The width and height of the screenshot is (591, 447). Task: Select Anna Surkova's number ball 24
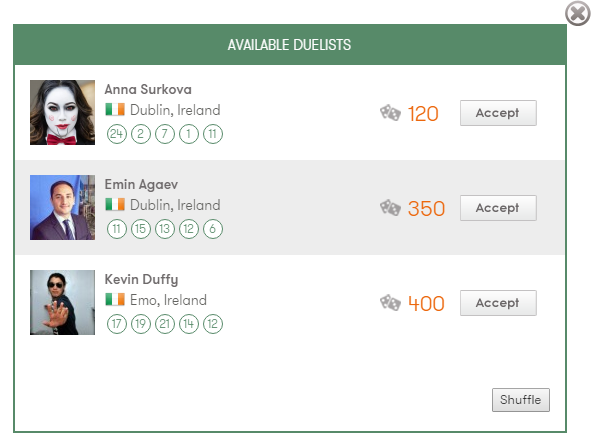(116, 134)
